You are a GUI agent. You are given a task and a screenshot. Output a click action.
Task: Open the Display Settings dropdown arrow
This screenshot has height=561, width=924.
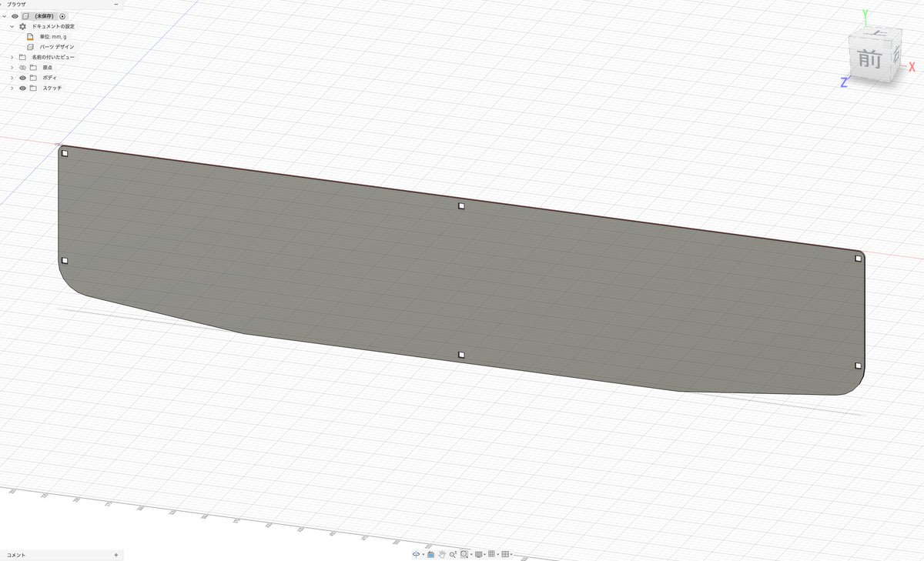click(x=485, y=555)
